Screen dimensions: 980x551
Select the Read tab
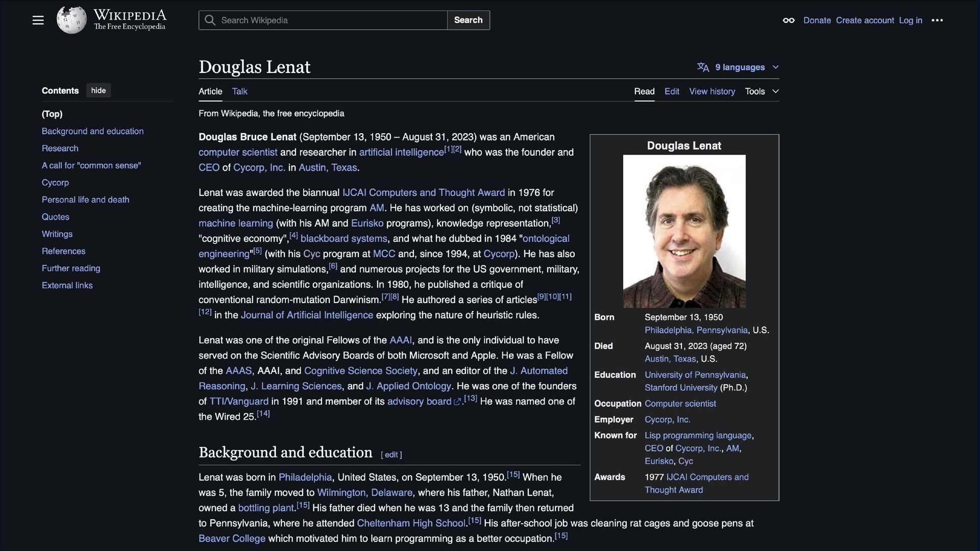pos(644,91)
